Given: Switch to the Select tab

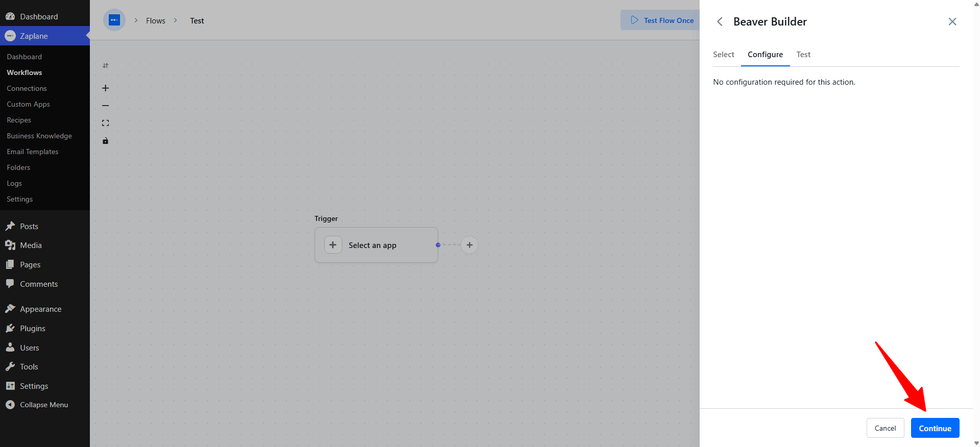Looking at the screenshot, I should pos(724,55).
